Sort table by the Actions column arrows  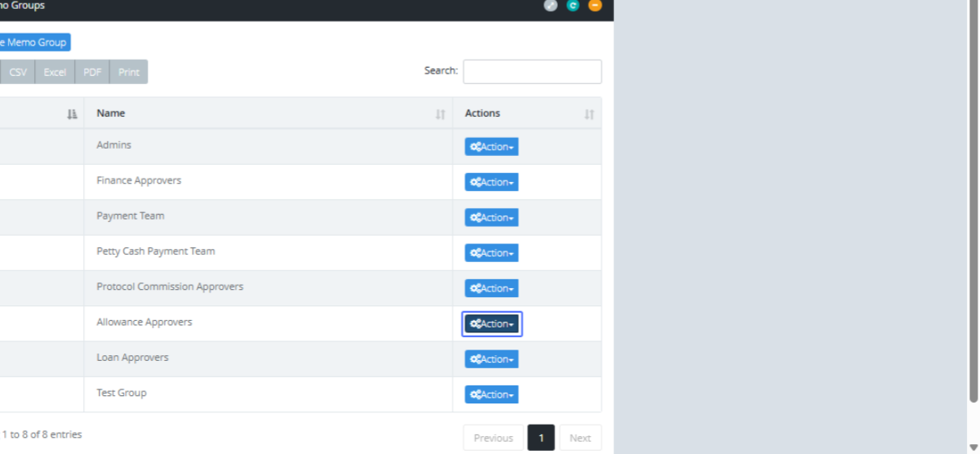[589, 114]
